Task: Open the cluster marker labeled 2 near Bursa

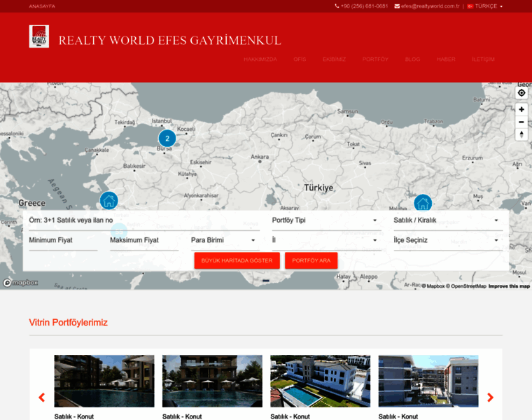Action: tap(167, 138)
